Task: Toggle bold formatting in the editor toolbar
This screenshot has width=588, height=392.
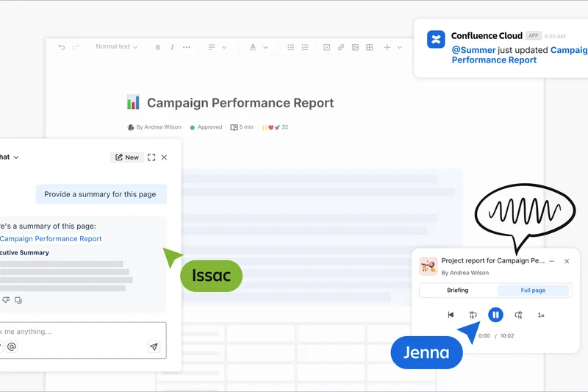Action: (x=158, y=47)
